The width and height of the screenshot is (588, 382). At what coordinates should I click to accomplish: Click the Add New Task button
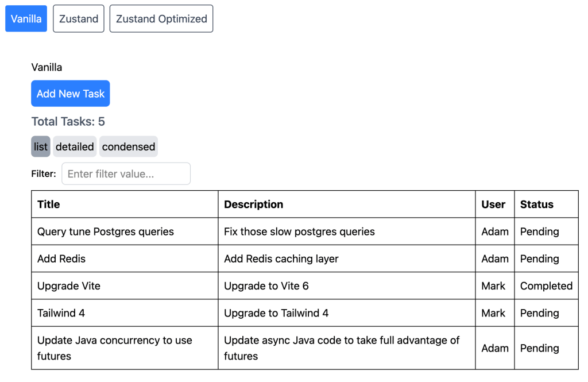point(71,94)
